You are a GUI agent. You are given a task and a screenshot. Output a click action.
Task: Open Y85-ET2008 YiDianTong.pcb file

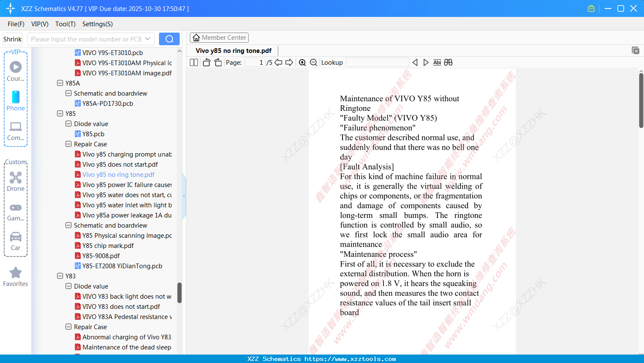click(x=118, y=266)
